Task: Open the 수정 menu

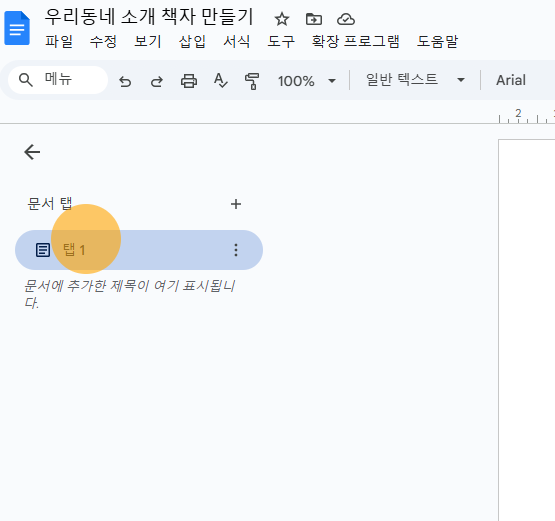Action: [x=103, y=41]
